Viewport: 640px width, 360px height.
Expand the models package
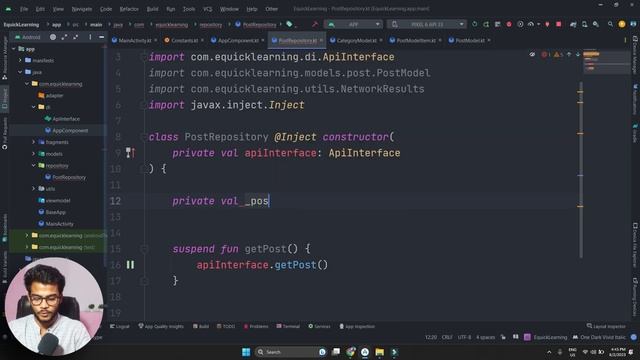pos(33,154)
